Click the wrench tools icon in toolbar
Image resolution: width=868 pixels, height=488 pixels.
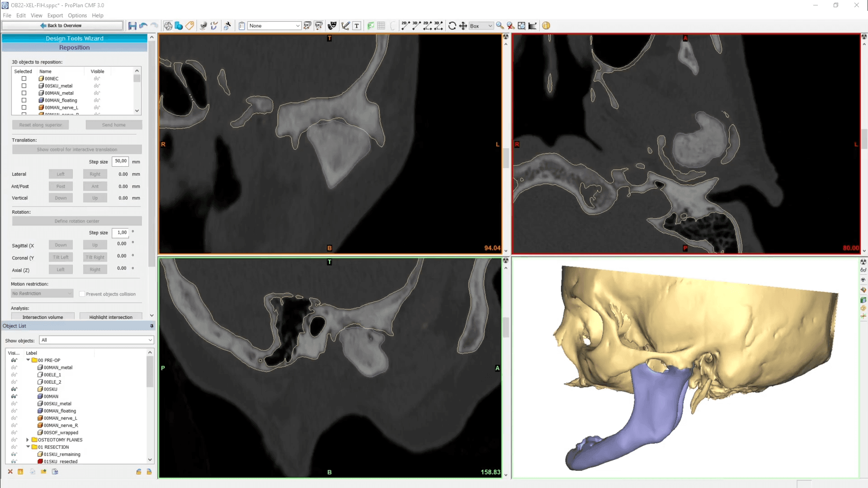tap(227, 26)
